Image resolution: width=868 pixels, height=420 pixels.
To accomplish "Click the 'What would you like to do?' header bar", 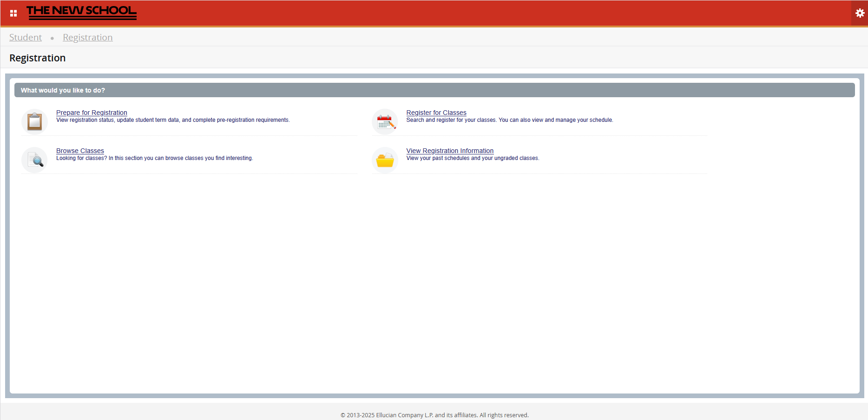I will pyautogui.click(x=434, y=90).
